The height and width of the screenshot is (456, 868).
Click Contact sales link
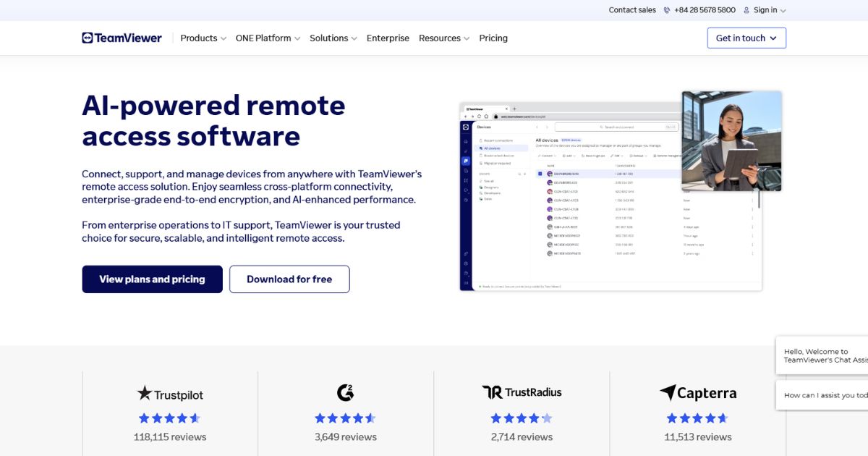632,10
